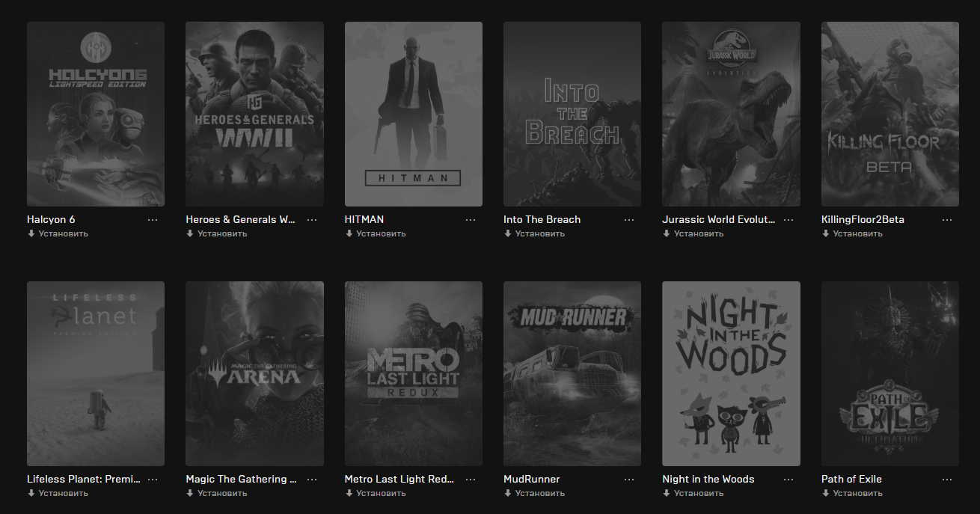Click the Metro Last Light Redux title
Screen dimensions: 980x514
pyautogui.click(x=399, y=479)
